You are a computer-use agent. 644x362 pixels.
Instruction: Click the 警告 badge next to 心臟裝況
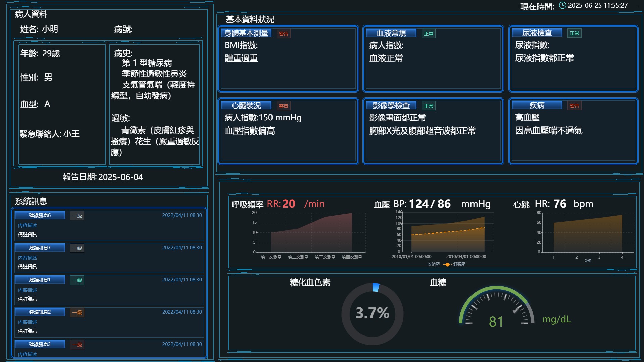(283, 106)
